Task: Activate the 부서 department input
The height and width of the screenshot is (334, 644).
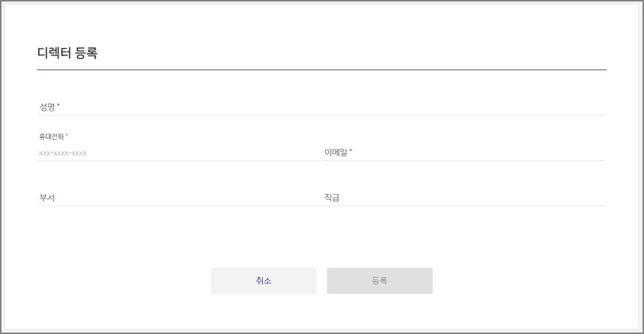Action: pyautogui.click(x=179, y=198)
